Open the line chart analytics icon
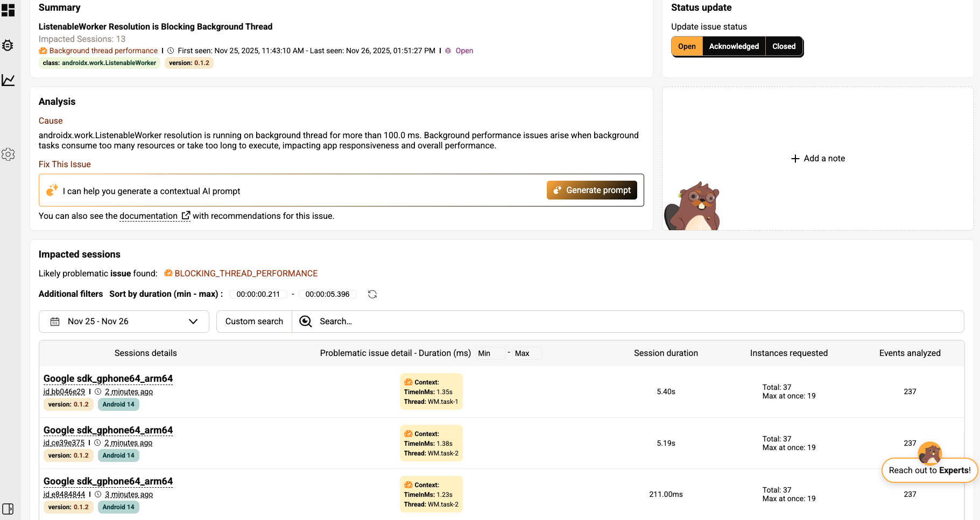The image size is (980, 520). pos(8,80)
